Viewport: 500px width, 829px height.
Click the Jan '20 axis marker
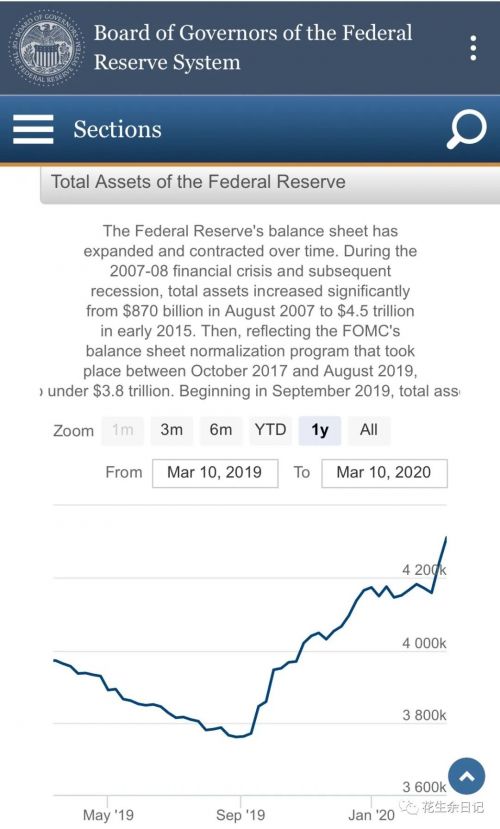[372, 814]
